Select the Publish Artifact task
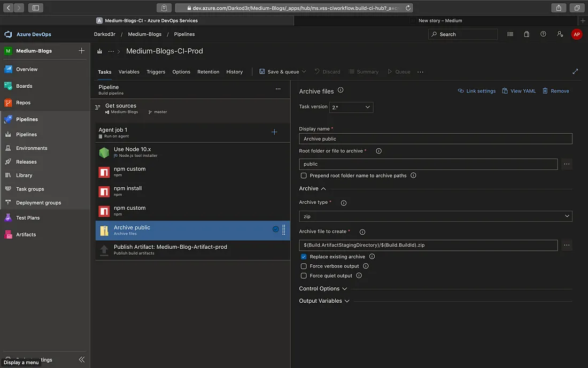 coord(193,250)
